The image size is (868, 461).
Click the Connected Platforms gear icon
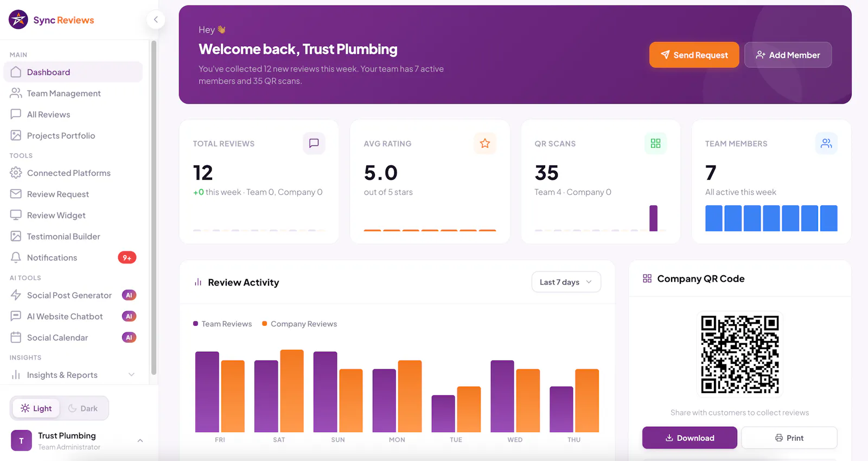pos(16,173)
